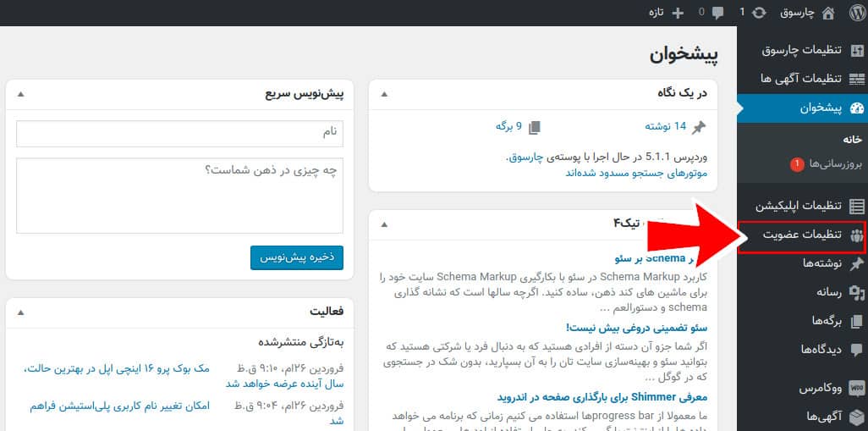Click the تنظیمات آگهی ها grid icon

(856, 79)
